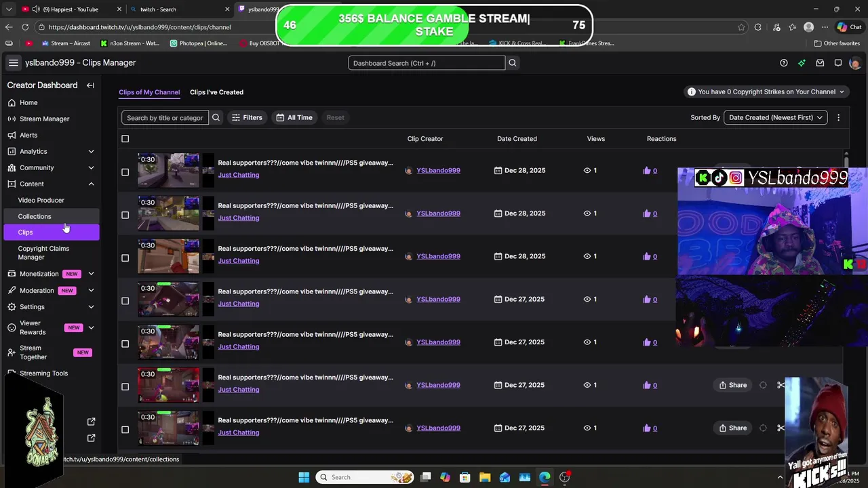This screenshot has height=488, width=868.
Task: Check the third Dec 28 clip's checkbox
Action: click(x=125, y=258)
